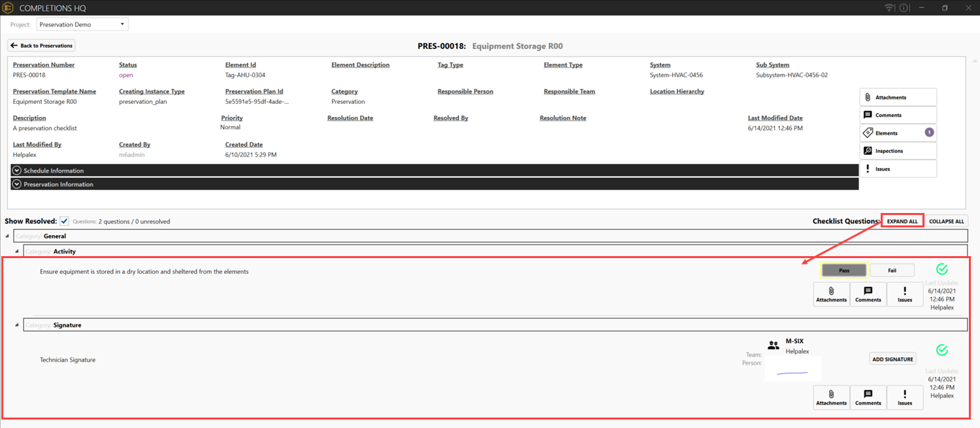Screen dimensions: 980x428
Task: Click the Created Date 6/10/2021 5:29 PM
Action: [251, 155]
